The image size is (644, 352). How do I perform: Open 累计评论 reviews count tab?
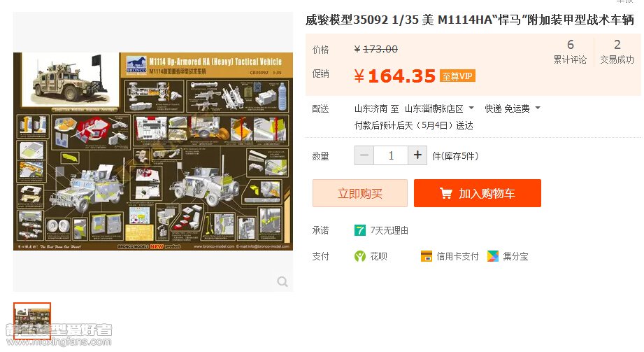tap(570, 51)
